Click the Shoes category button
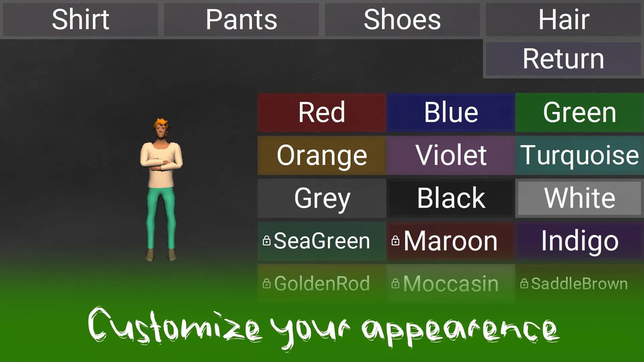644x362 pixels. click(402, 19)
